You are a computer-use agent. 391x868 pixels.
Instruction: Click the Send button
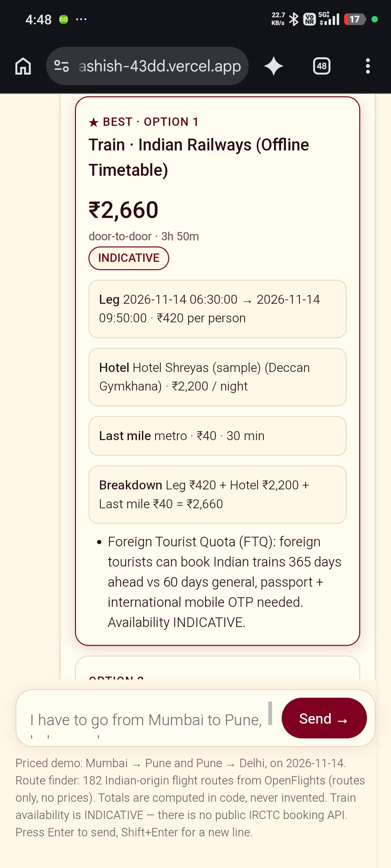click(x=324, y=718)
